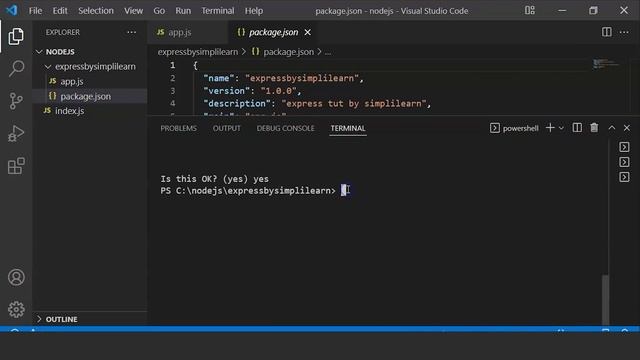The image size is (640, 360).
Task: Close the terminal panel
Action: pyautogui.click(x=627, y=128)
